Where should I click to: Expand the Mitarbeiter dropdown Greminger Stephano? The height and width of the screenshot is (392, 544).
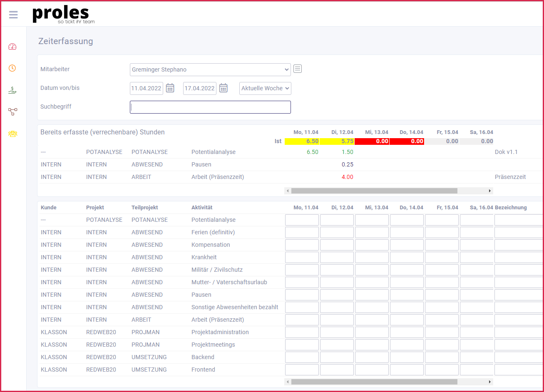[210, 69]
